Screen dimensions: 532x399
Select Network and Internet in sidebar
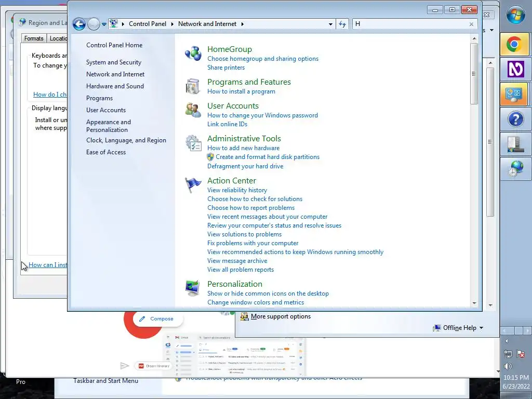click(x=115, y=74)
